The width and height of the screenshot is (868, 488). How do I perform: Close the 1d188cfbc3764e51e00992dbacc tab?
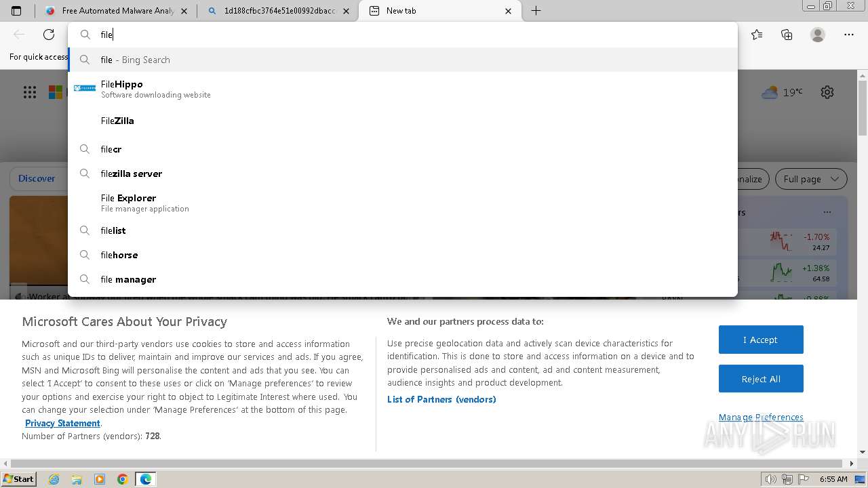347,11
